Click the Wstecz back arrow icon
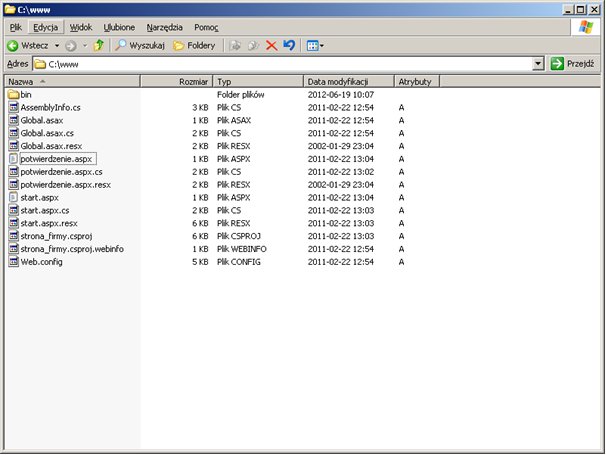The height and width of the screenshot is (455, 606). click(12, 46)
